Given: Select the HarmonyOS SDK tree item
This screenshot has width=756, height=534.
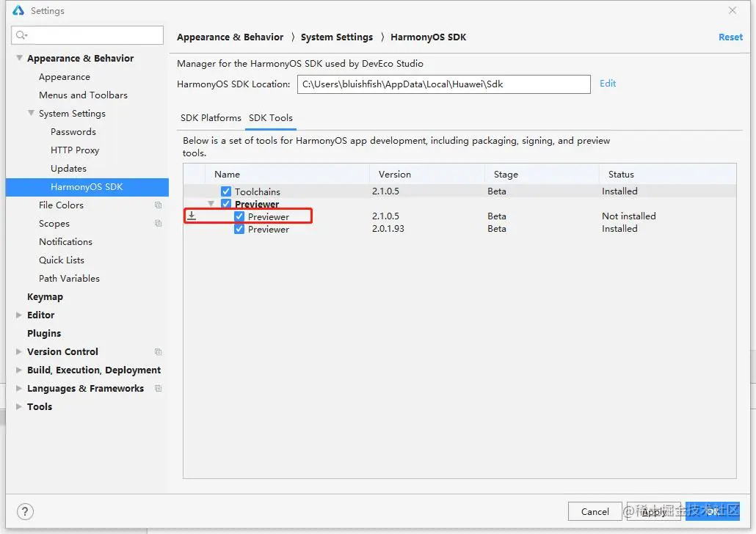Looking at the screenshot, I should 87,187.
